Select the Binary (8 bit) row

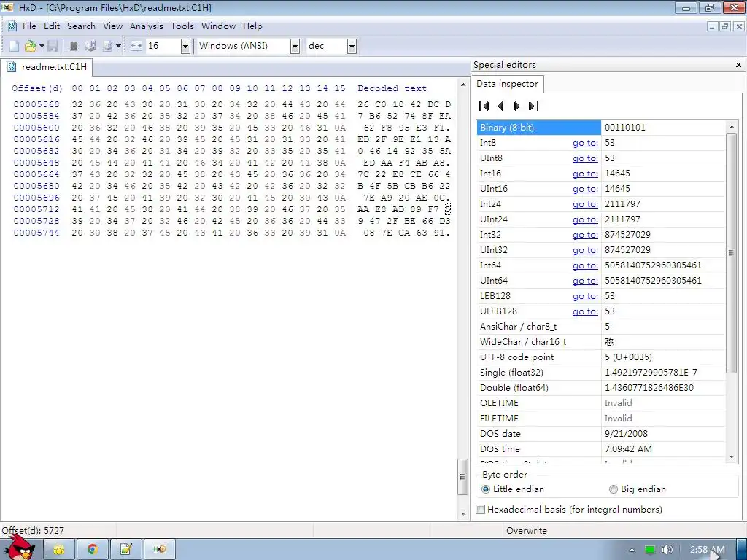click(x=601, y=128)
